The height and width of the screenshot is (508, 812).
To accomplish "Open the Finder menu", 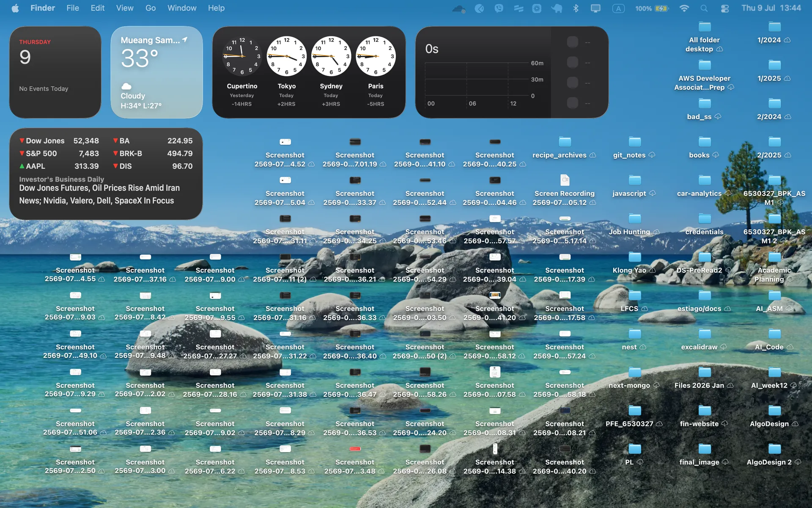I will click(x=43, y=8).
